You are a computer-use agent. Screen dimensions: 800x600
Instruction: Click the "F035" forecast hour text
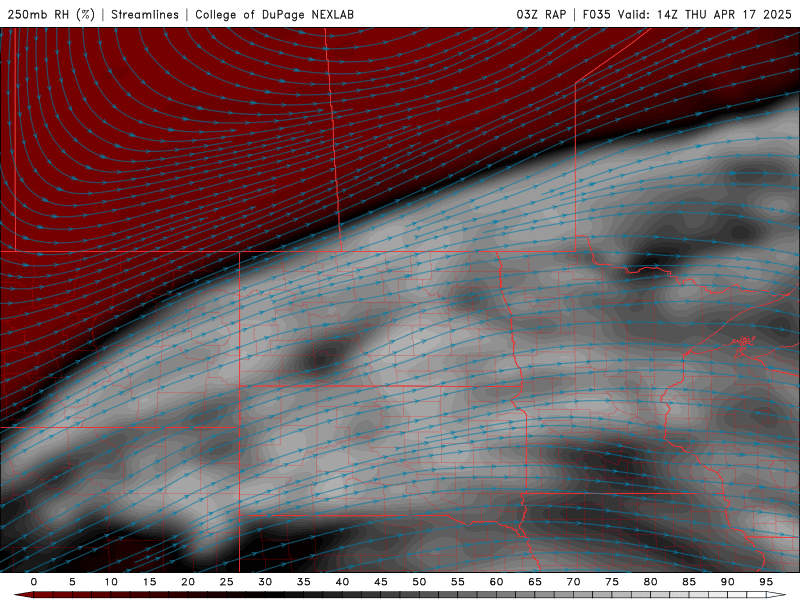coord(596,14)
